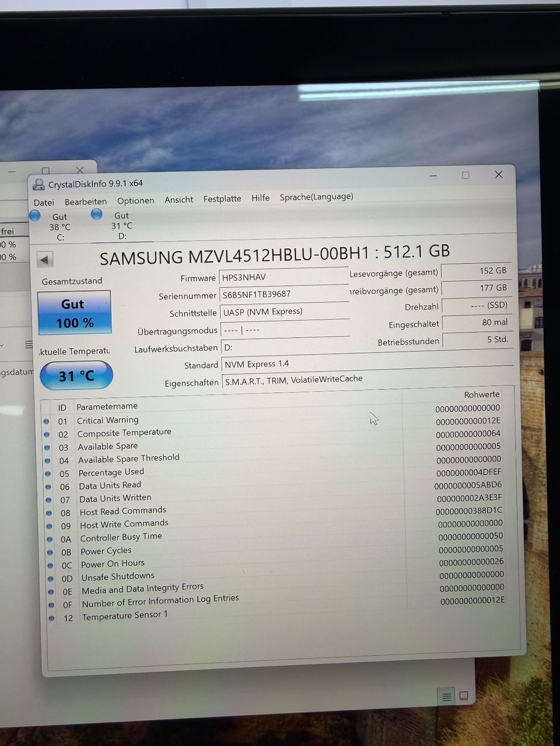Viewport: 560px width, 746px height.
Task: Switch to details view icon in background window
Action: pyautogui.click(x=447, y=697)
